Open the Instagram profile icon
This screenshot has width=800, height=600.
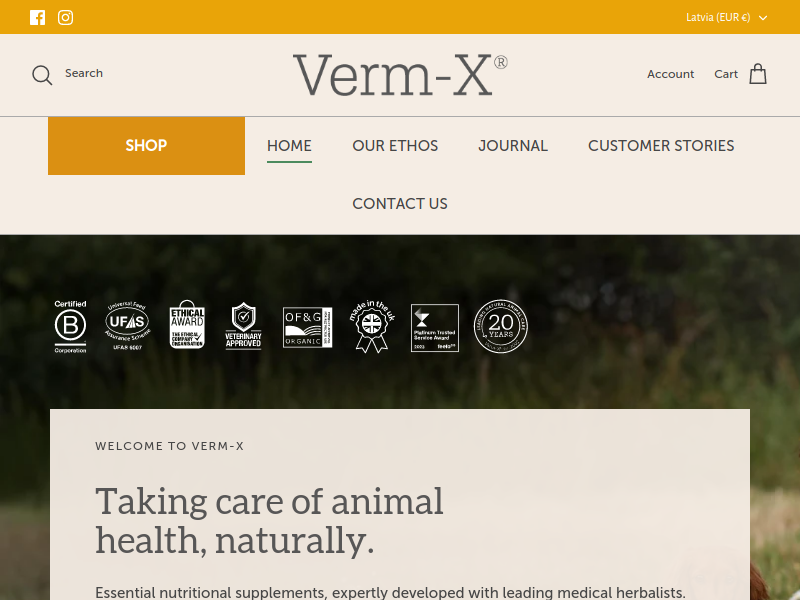[65, 17]
